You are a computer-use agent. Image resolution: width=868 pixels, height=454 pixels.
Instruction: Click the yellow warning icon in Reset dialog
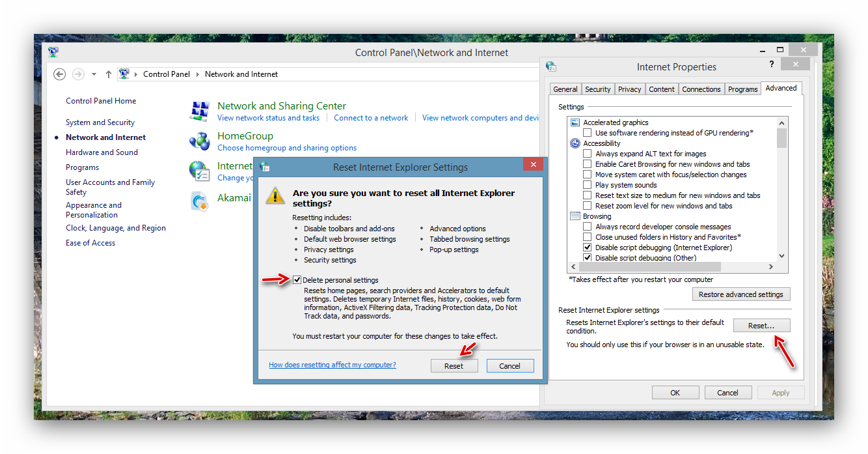point(277,195)
